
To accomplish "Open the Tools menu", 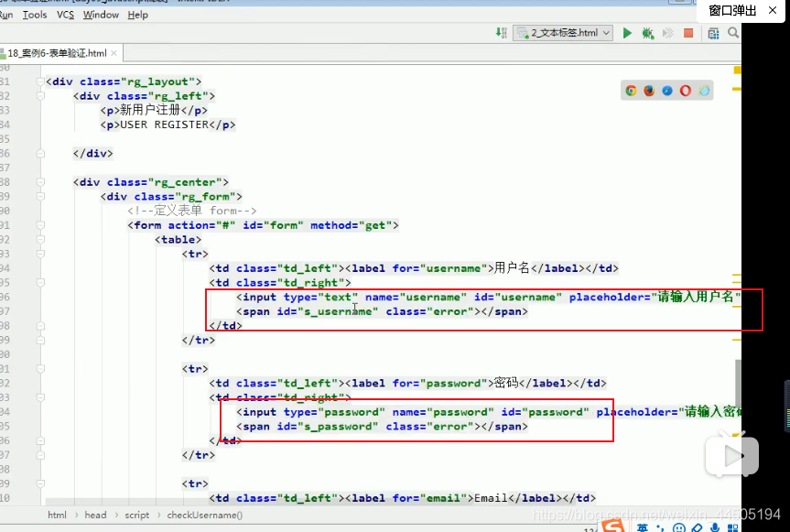I will pyautogui.click(x=35, y=15).
